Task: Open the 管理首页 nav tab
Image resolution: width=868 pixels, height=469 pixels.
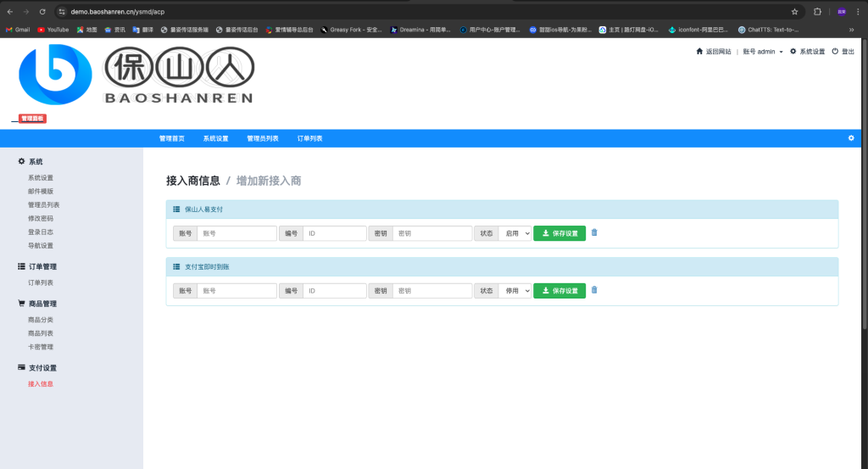Action: pyautogui.click(x=171, y=138)
